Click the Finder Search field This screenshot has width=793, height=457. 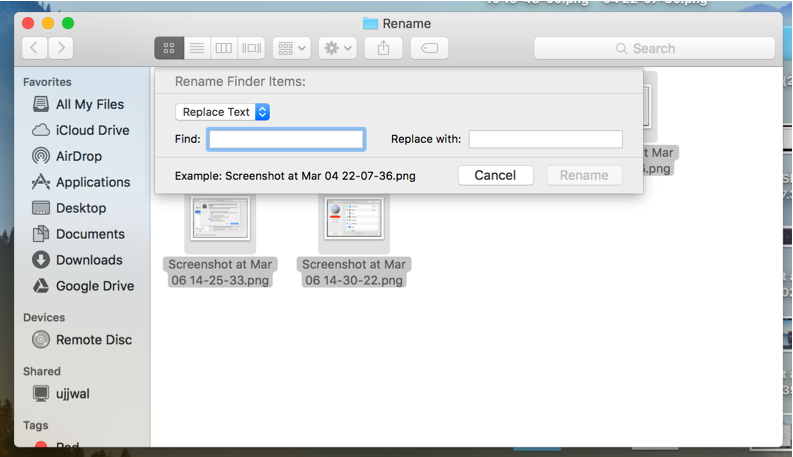[654, 48]
